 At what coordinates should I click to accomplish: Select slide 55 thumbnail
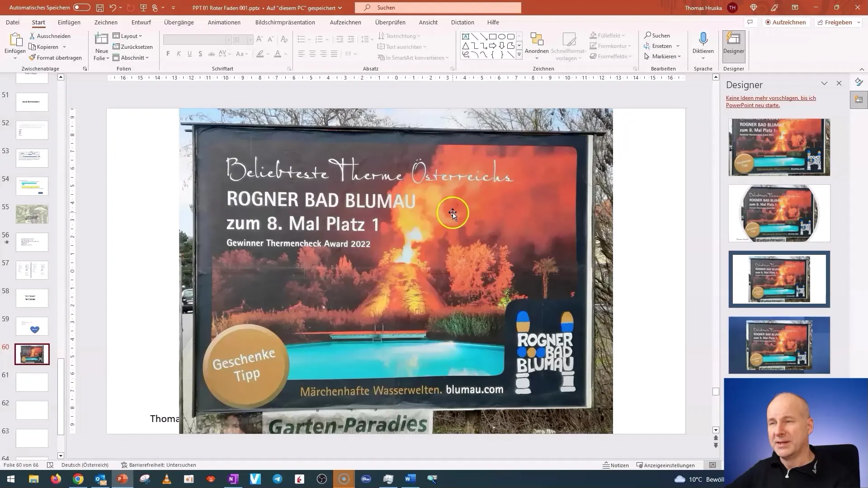coord(32,214)
